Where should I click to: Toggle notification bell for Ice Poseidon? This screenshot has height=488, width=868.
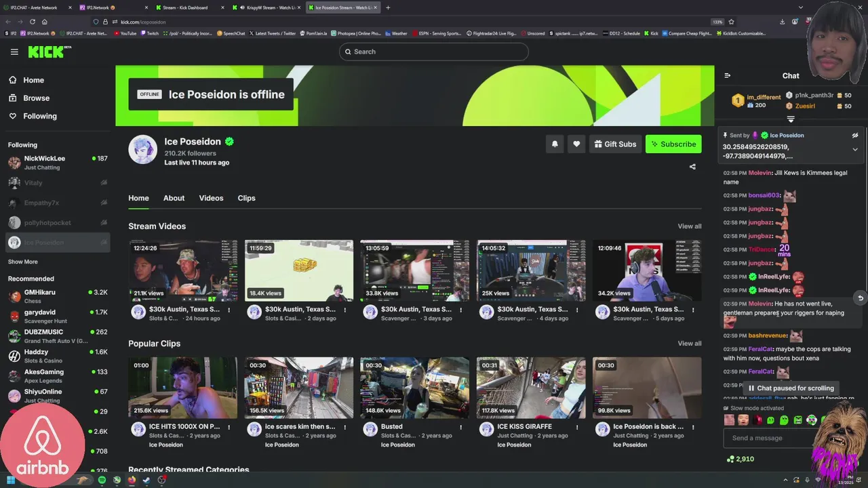[555, 144]
